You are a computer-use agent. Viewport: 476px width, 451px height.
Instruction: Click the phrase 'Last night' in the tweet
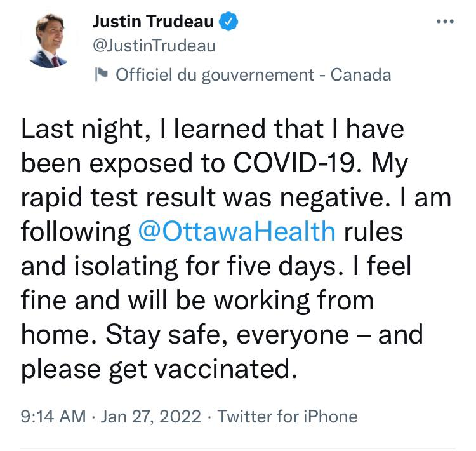tap(80, 130)
